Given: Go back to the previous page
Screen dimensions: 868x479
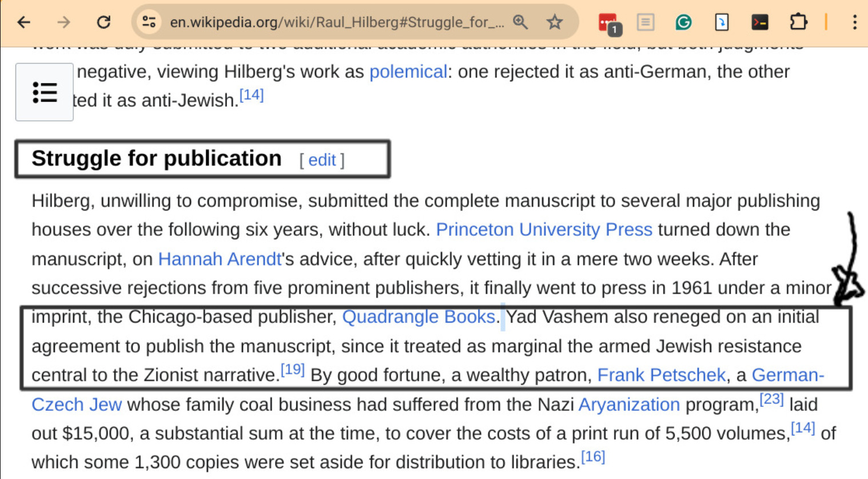Looking at the screenshot, I should click(23, 22).
